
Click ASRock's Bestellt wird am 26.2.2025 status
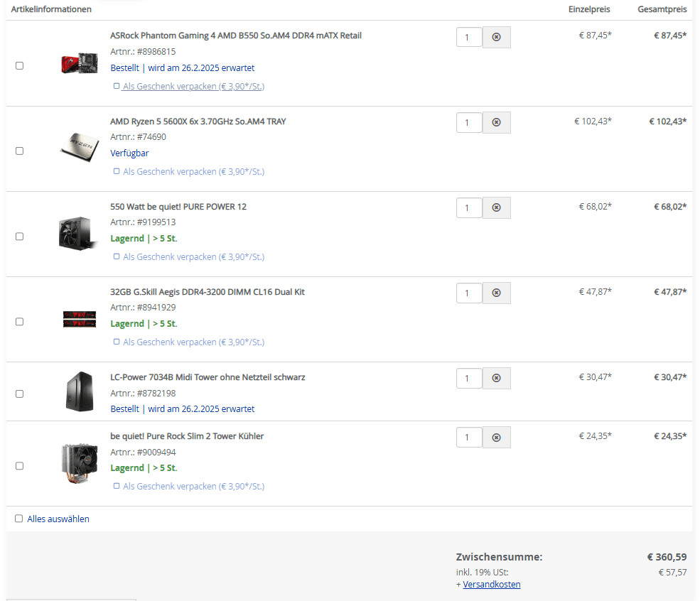pyautogui.click(x=182, y=67)
